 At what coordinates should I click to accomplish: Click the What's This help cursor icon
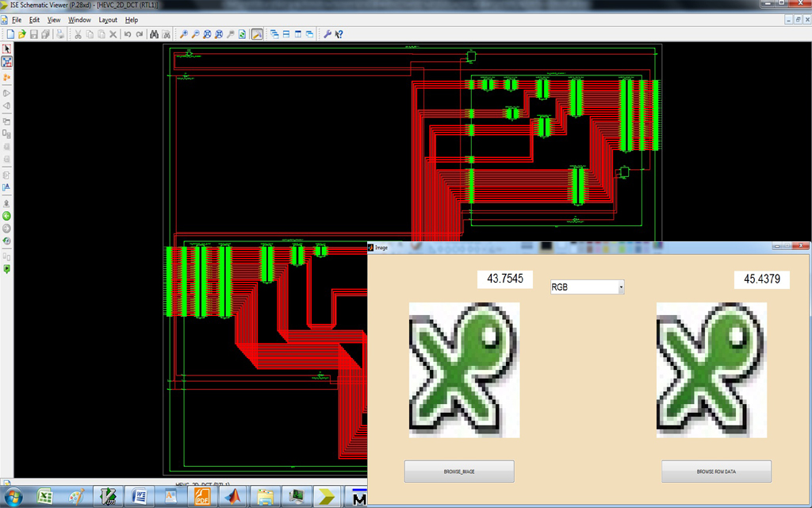pos(339,34)
